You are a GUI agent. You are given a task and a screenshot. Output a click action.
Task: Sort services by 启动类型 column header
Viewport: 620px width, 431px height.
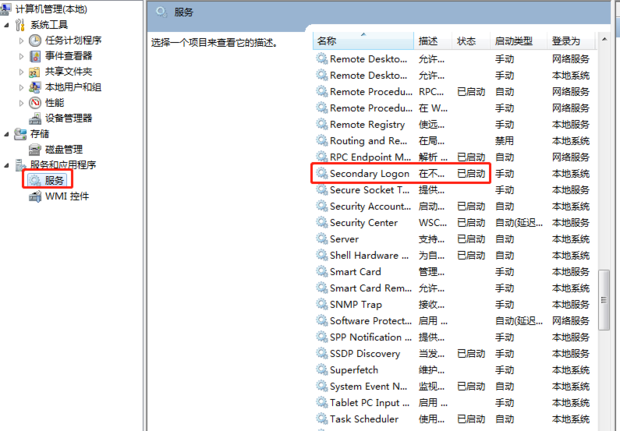(x=512, y=41)
